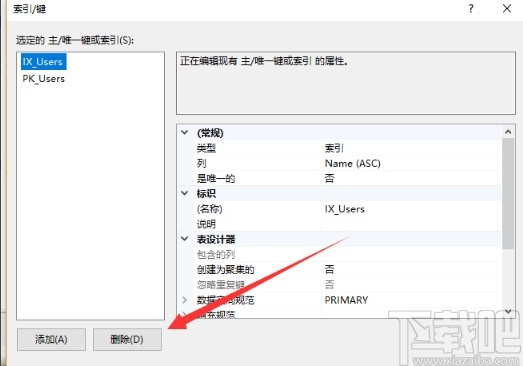Select the 忽略重复键 property
This screenshot has height=366, width=523.
click(x=221, y=285)
